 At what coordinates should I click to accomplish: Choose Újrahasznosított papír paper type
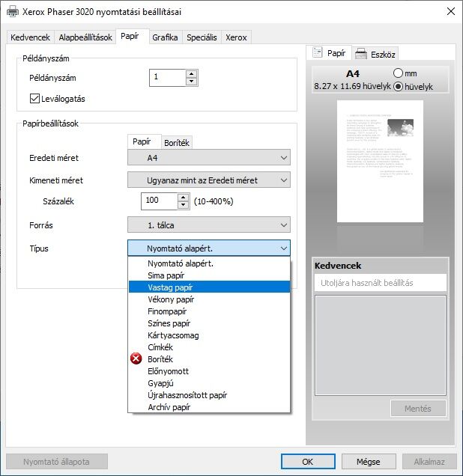pyautogui.click(x=209, y=394)
